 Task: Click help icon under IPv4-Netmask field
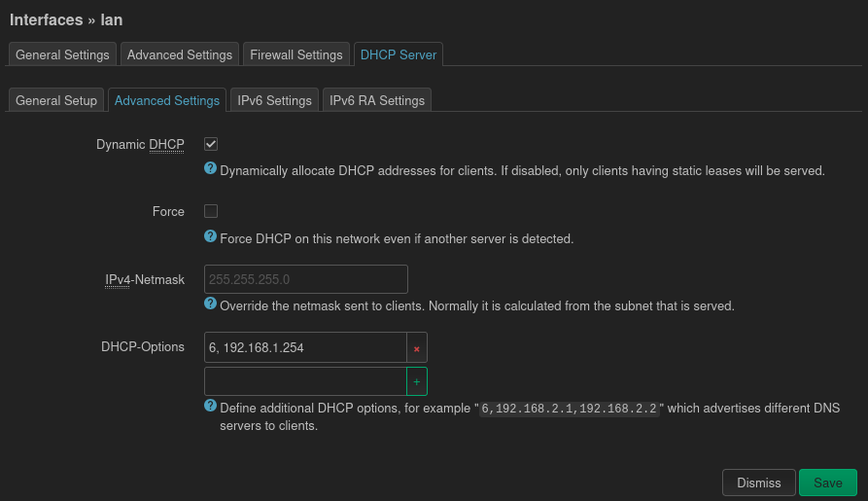[x=210, y=304]
